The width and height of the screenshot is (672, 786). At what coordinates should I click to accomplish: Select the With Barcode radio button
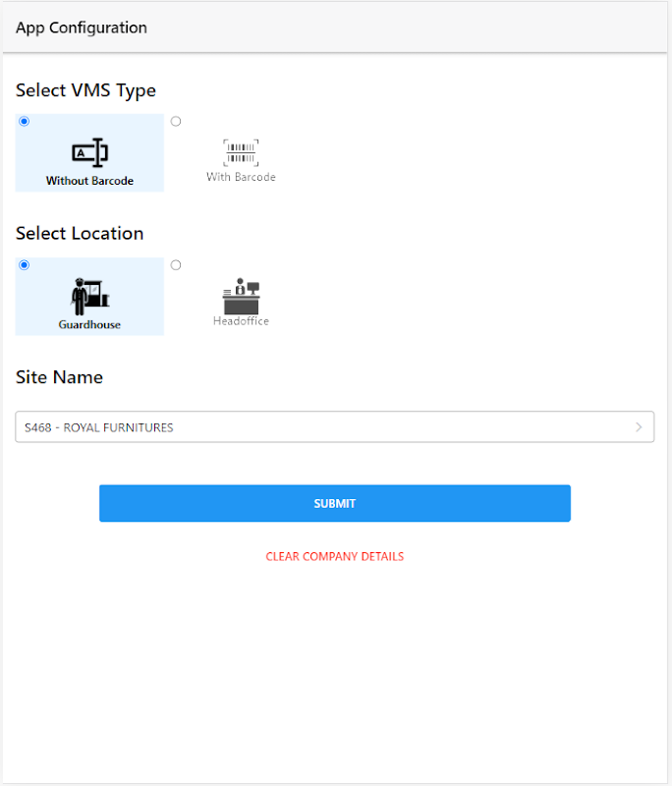coord(176,122)
